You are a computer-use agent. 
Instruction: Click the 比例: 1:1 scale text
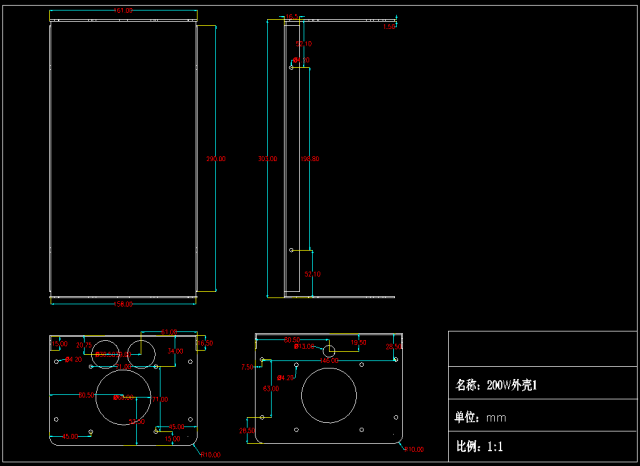[x=480, y=446]
